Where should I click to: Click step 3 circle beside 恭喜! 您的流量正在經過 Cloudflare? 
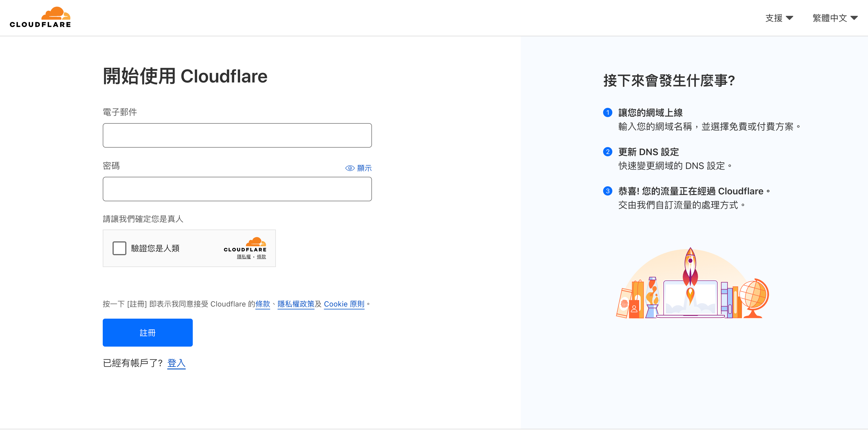(x=607, y=191)
